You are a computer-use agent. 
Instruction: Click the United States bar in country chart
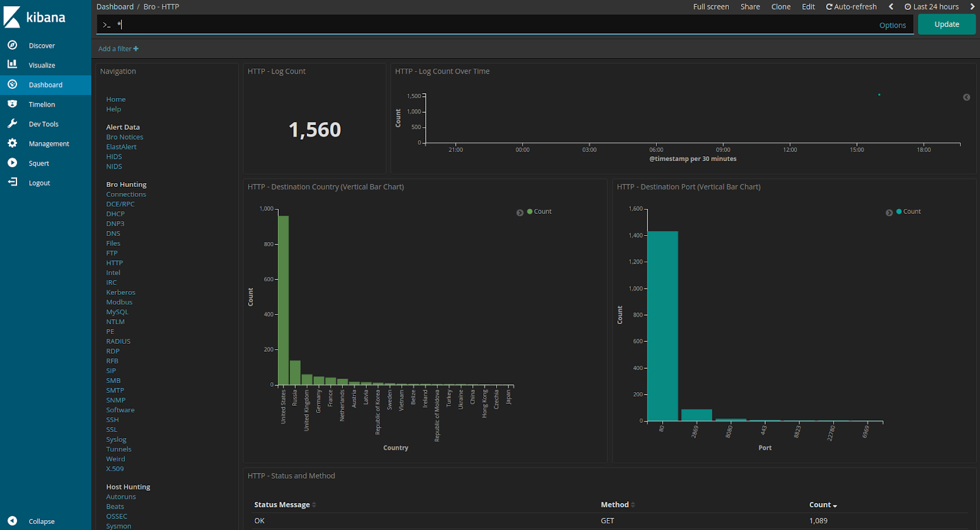pyautogui.click(x=284, y=300)
